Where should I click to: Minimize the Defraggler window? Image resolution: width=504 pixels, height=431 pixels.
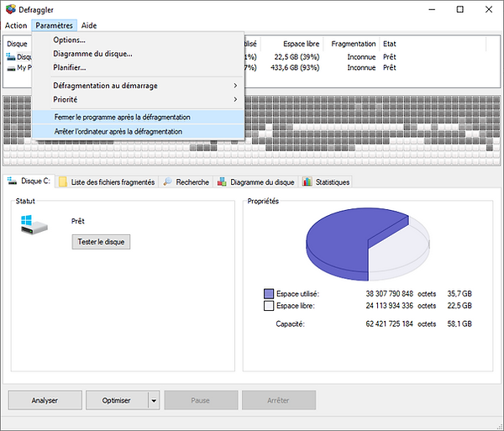click(432, 9)
